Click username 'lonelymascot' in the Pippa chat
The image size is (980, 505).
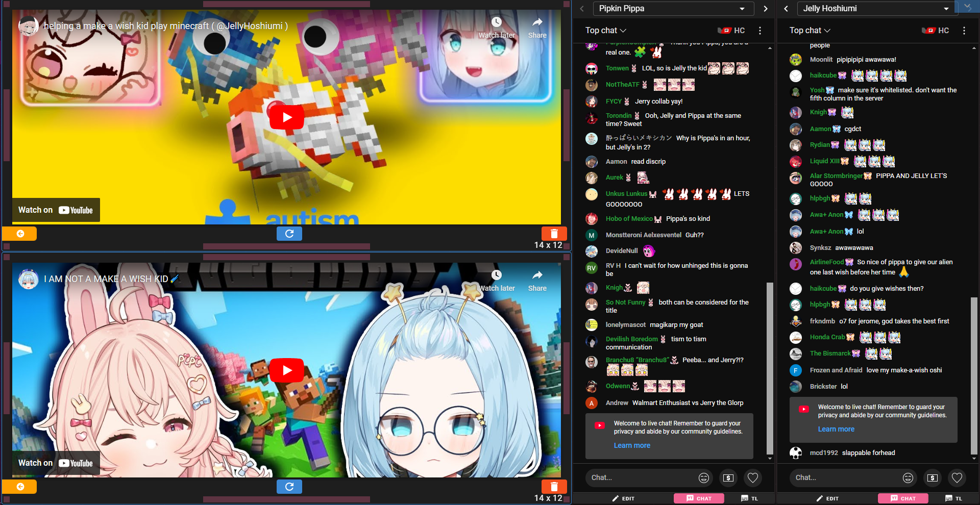tap(626, 325)
